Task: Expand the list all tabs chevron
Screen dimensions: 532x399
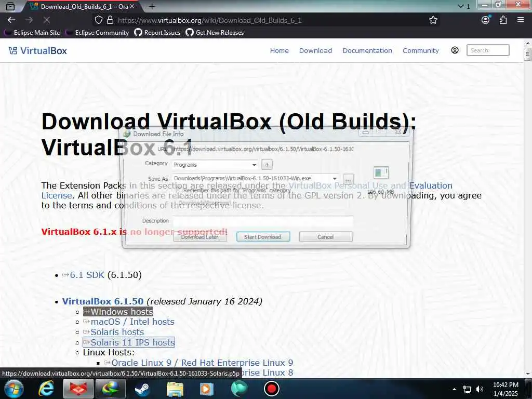Action: pos(460,6)
